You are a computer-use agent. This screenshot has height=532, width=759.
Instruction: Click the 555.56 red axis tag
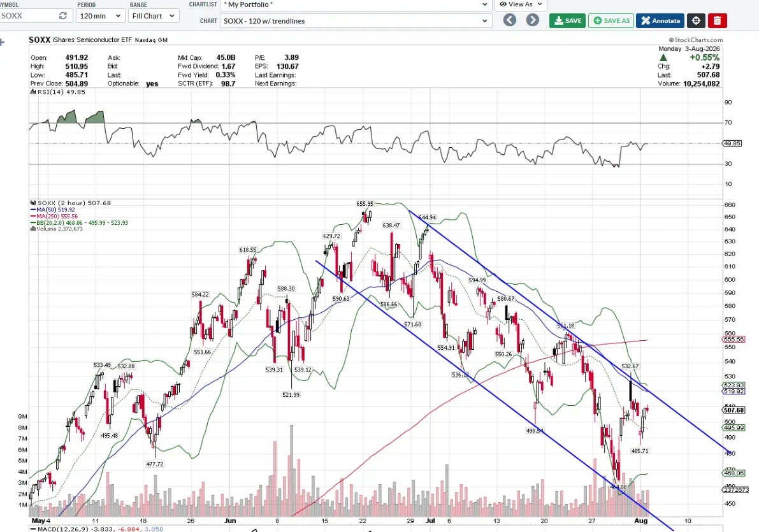click(734, 340)
